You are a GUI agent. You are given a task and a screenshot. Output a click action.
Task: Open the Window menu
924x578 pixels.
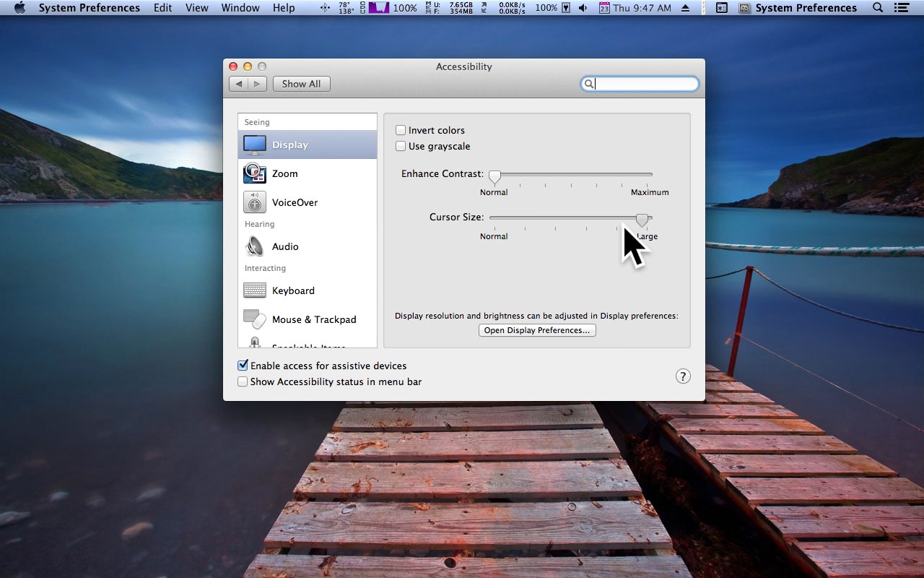(x=240, y=8)
